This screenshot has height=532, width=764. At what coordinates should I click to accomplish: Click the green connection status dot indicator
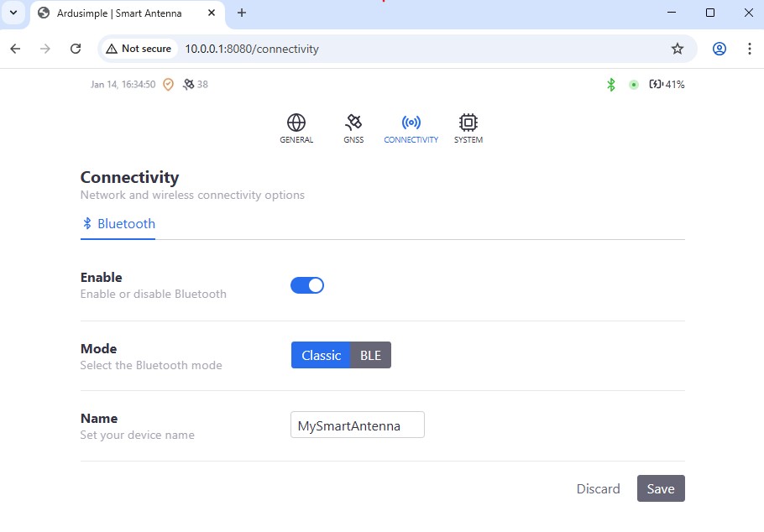(x=634, y=85)
